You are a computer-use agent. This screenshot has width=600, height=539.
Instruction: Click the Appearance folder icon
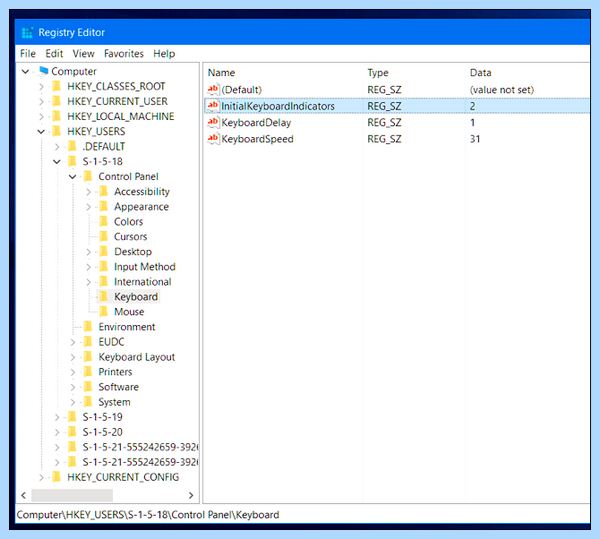(x=103, y=207)
